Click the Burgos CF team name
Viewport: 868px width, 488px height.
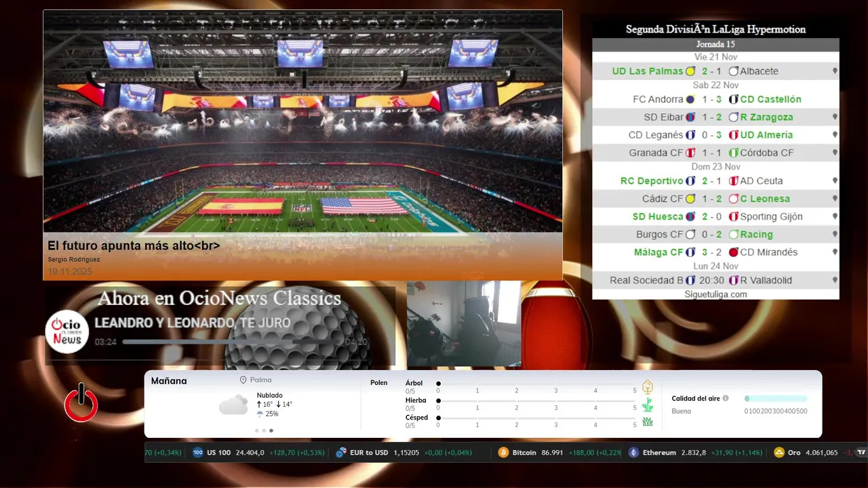click(x=660, y=235)
